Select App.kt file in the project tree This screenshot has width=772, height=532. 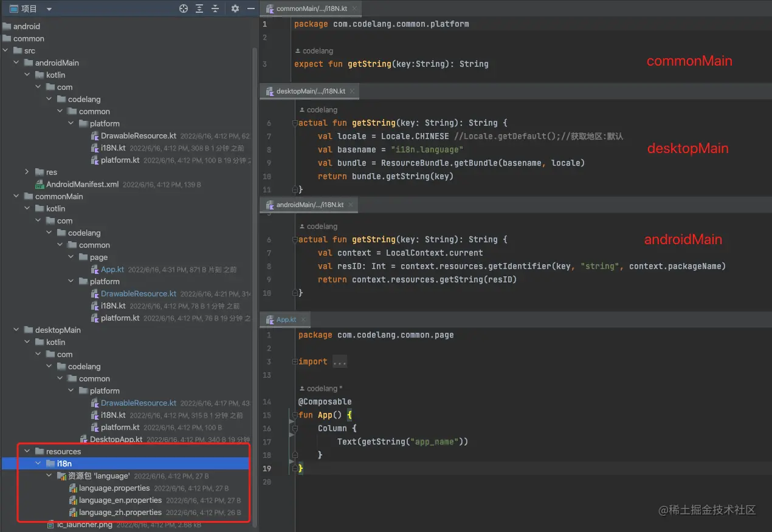pyautogui.click(x=112, y=270)
